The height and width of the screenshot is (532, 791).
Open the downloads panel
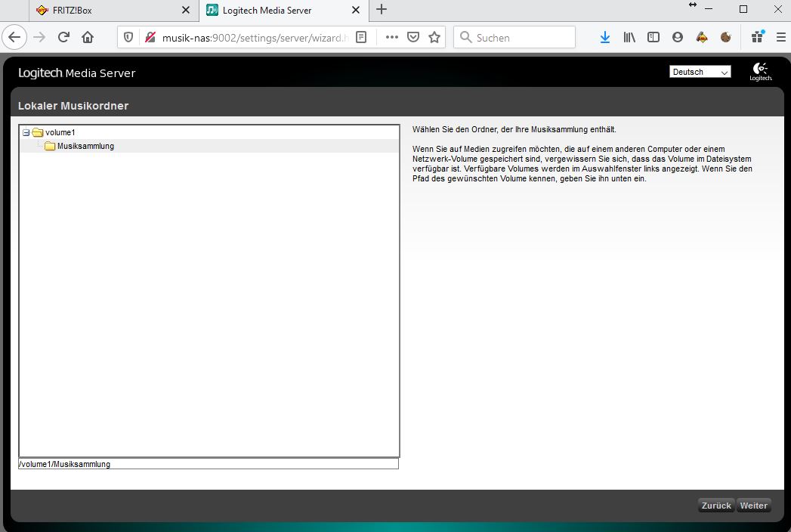click(x=605, y=37)
